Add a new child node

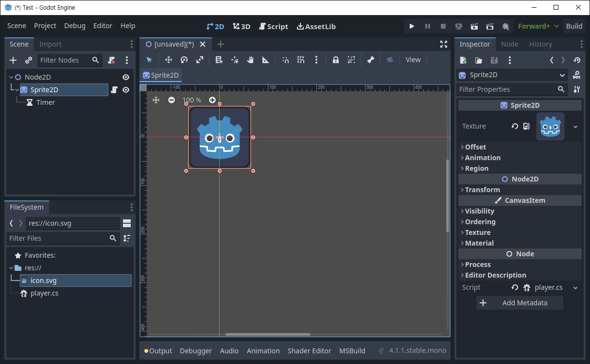pos(13,60)
